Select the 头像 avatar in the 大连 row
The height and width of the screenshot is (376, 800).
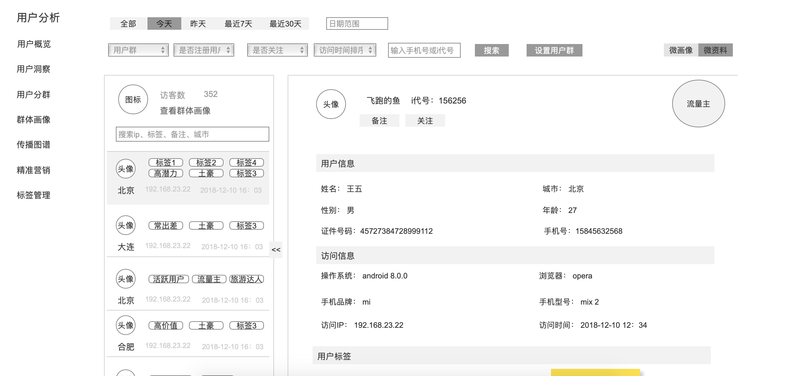coord(126,225)
